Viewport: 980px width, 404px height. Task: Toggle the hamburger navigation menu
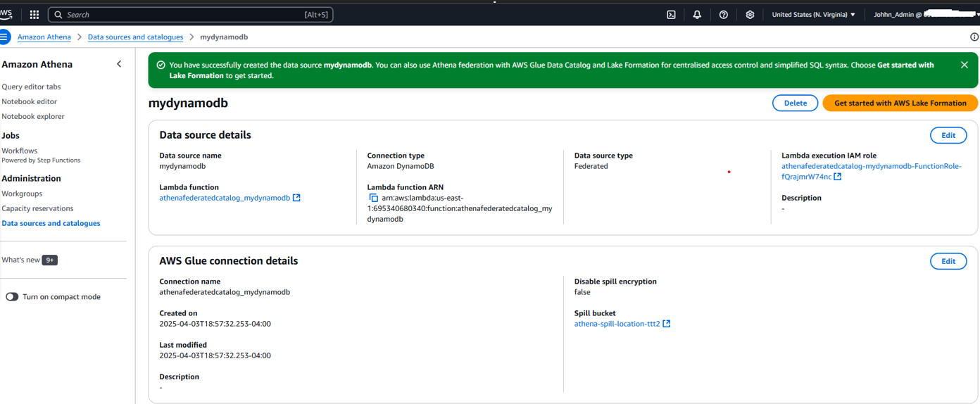tap(5, 37)
